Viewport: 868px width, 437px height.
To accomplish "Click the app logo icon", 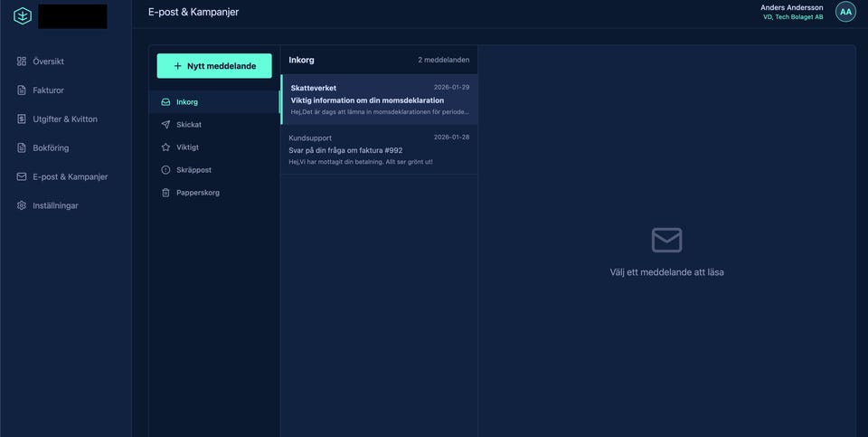I will click(22, 16).
